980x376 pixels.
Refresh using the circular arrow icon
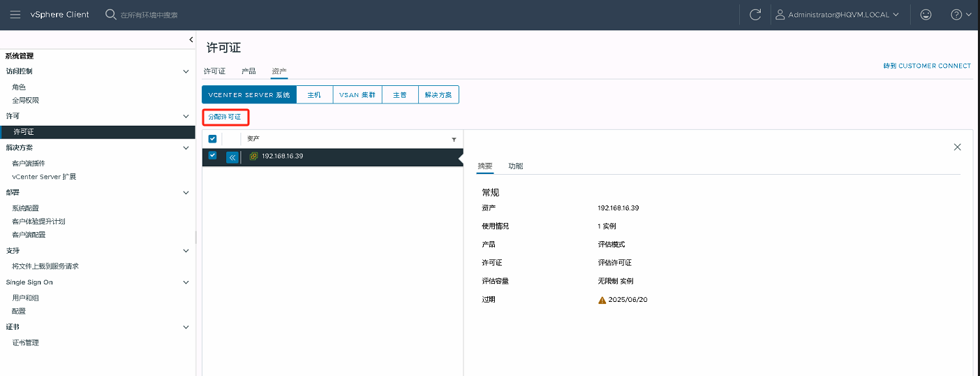point(755,15)
